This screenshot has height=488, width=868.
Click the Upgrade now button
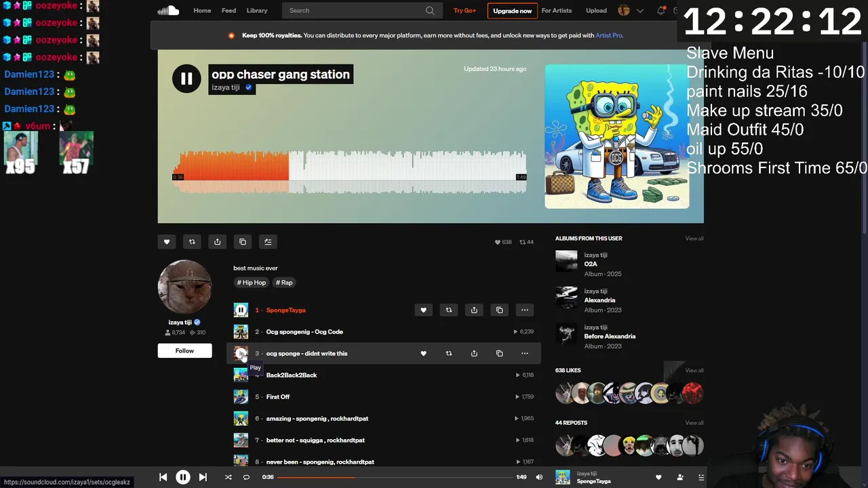click(x=512, y=11)
